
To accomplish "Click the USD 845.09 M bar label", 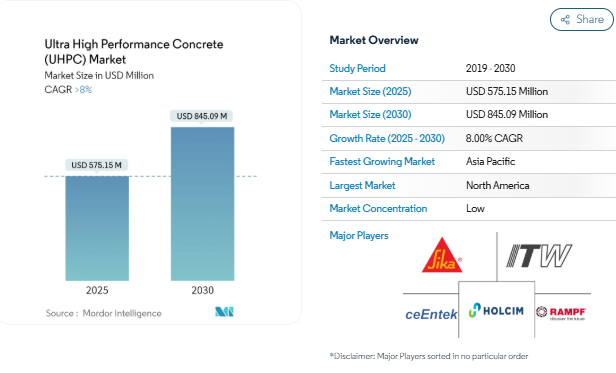I will (202, 116).
